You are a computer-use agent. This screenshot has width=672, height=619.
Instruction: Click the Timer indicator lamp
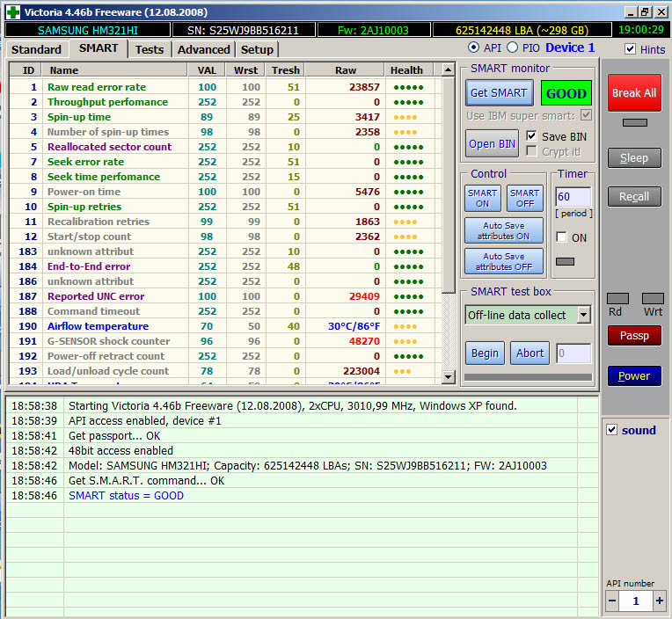(565, 261)
